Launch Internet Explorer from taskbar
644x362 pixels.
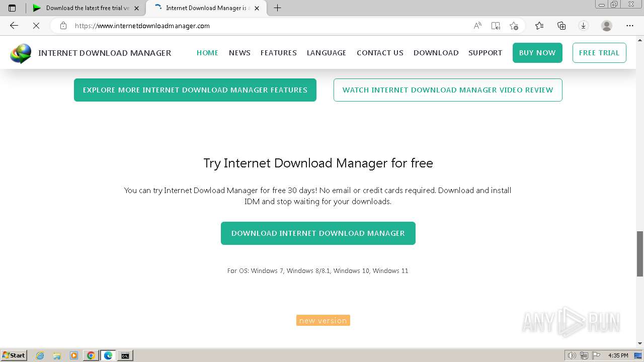[x=40, y=355]
